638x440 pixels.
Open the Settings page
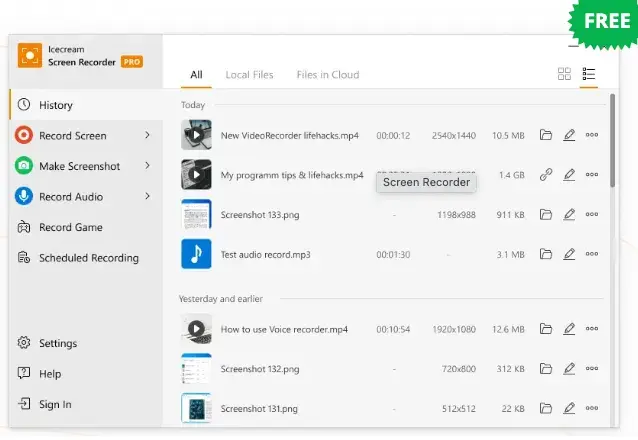pos(57,343)
